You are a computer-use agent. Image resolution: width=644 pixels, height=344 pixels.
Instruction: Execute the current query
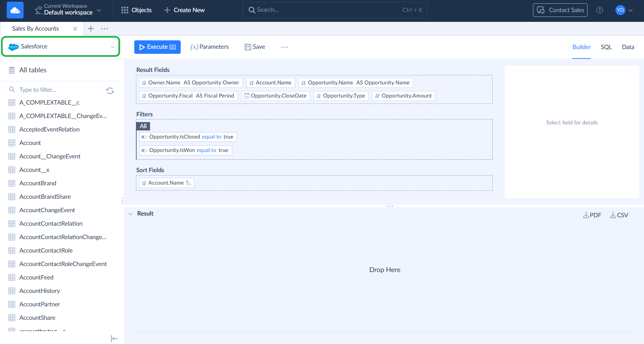pos(157,47)
